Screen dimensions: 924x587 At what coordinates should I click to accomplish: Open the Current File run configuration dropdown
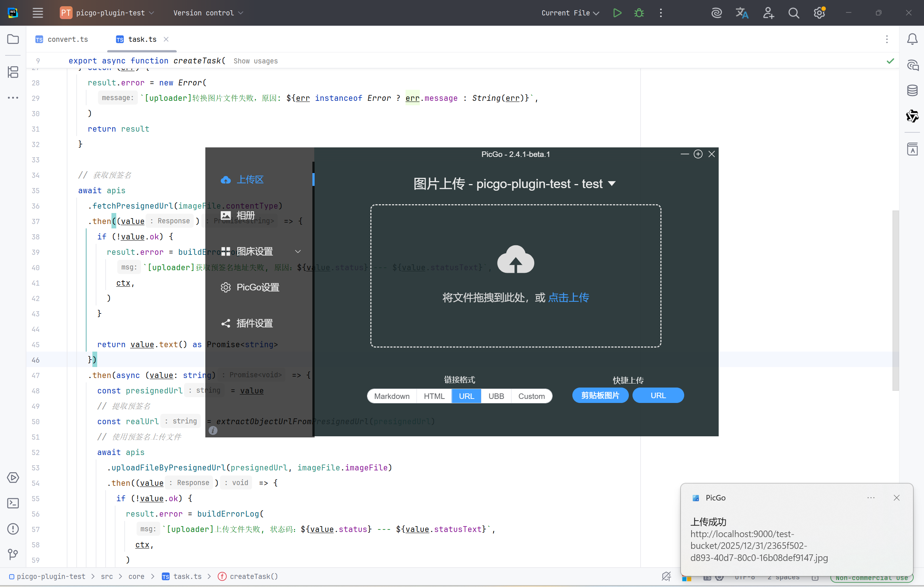(x=570, y=13)
